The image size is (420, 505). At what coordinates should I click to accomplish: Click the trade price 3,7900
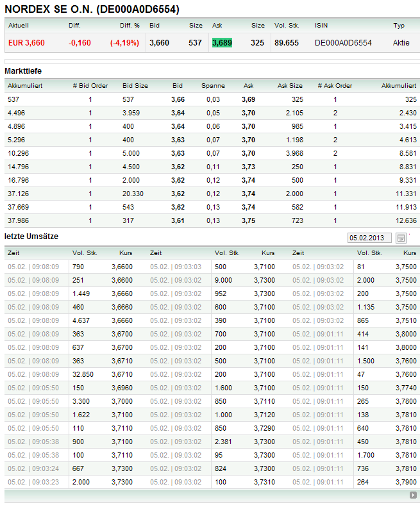pyautogui.click(x=406, y=482)
